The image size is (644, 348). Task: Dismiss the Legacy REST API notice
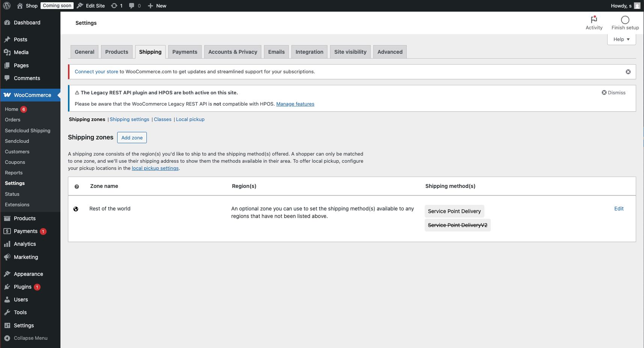614,92
